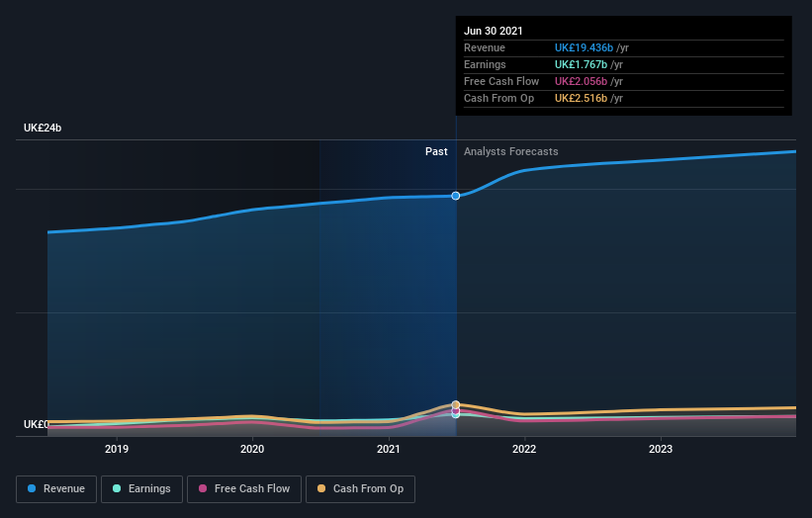Toggle the Free Cash Flow legend button
Viewport: 812px width, 518px height.
click(x=244, y=489)
